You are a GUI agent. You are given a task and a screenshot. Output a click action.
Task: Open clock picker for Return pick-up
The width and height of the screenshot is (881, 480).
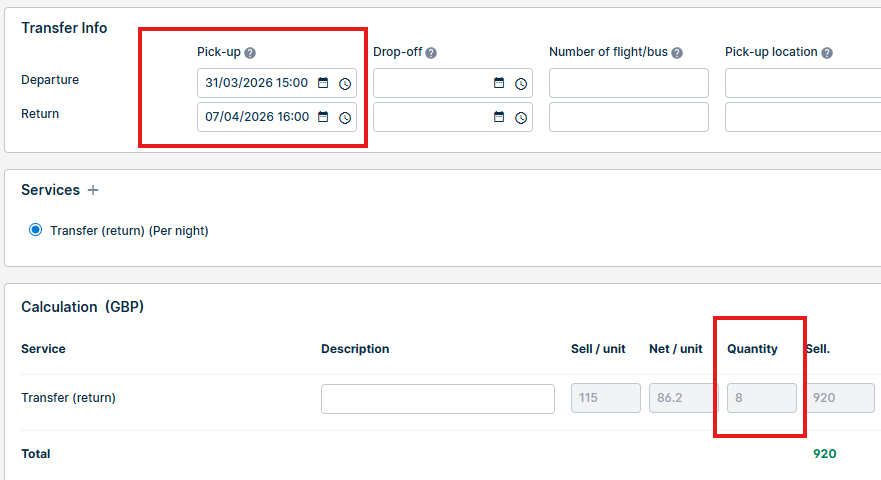(345, 117)
